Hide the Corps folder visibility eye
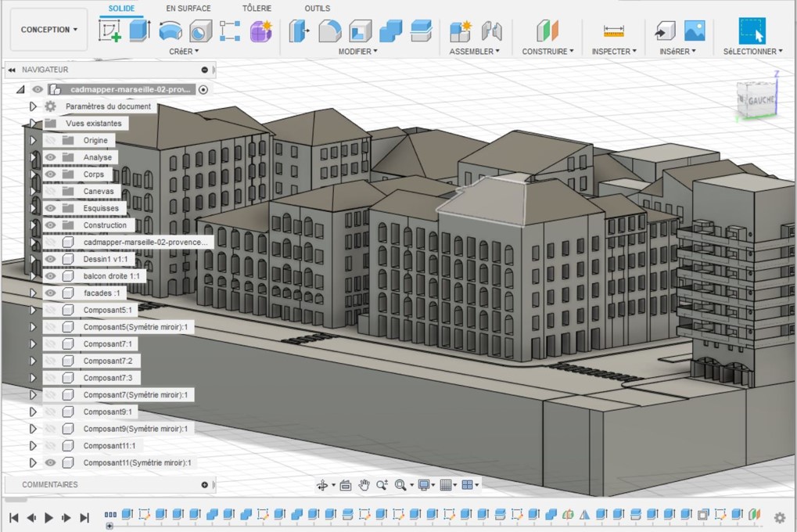797x532 pixels. pos(51,174)
